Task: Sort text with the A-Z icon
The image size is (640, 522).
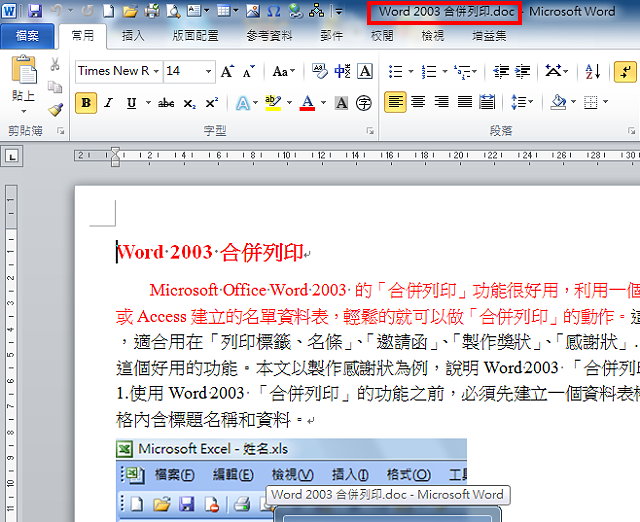Action: [x=592, y=71]
